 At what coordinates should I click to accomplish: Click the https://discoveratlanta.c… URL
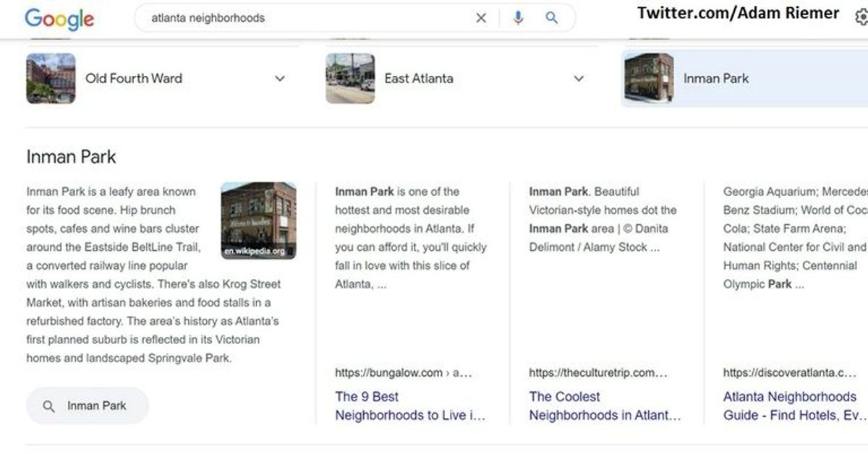pyautogui.click(x=790, y=373)
